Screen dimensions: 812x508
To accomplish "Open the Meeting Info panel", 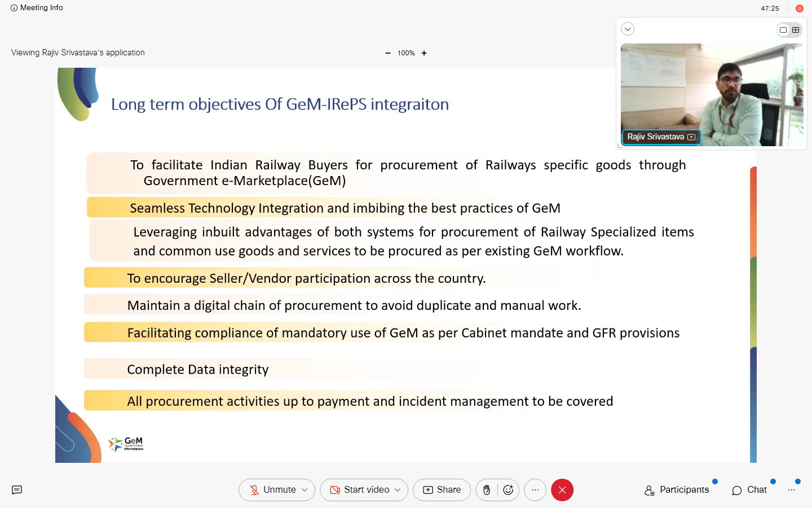I will 37,8.
